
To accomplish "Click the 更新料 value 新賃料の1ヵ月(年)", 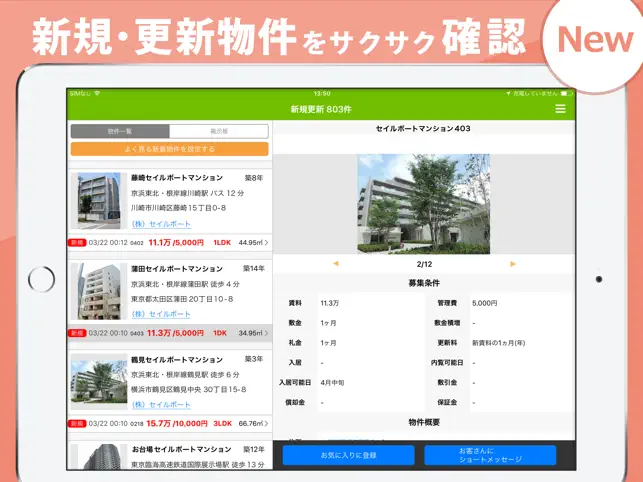I will click(498, 343).
